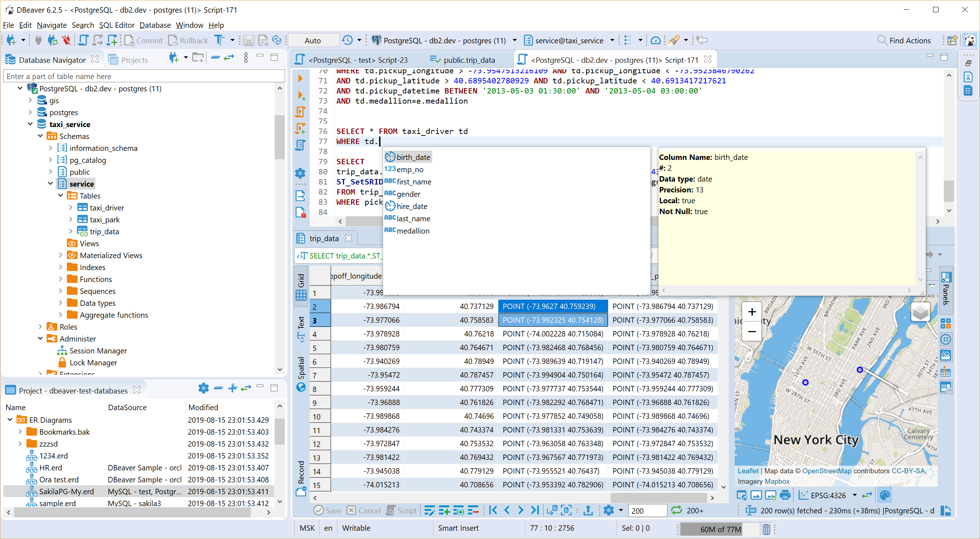Zoom in on the New York map
The width and height of the screenshot is (980, 539).
click(752, 311)
